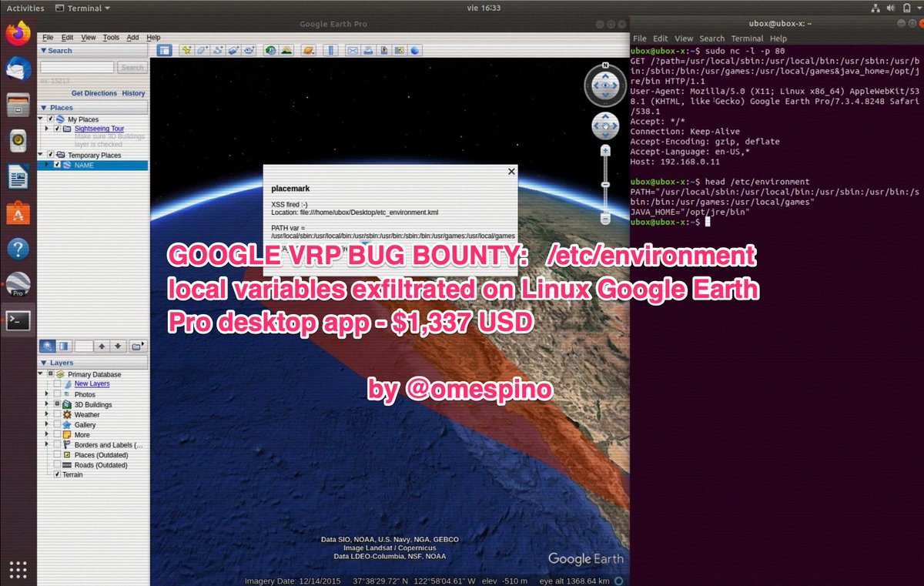This screenshot has width=924, height=586.
Task: Open the planet switcher icon
Action: tap(308, 51)
